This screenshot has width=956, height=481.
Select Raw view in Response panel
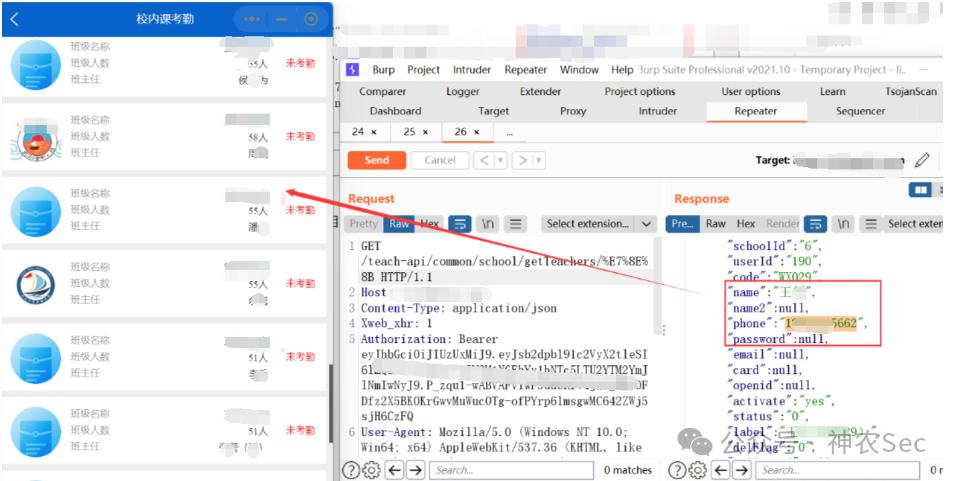(x=715, y=224)
